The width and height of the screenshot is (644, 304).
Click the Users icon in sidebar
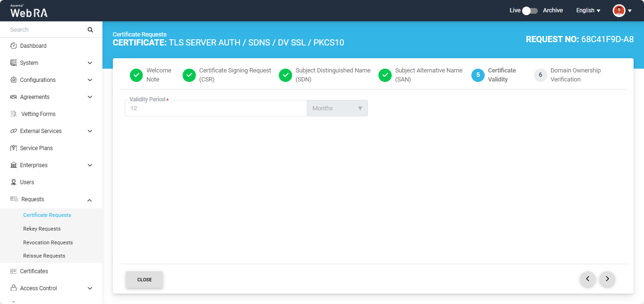click(14, 182)
